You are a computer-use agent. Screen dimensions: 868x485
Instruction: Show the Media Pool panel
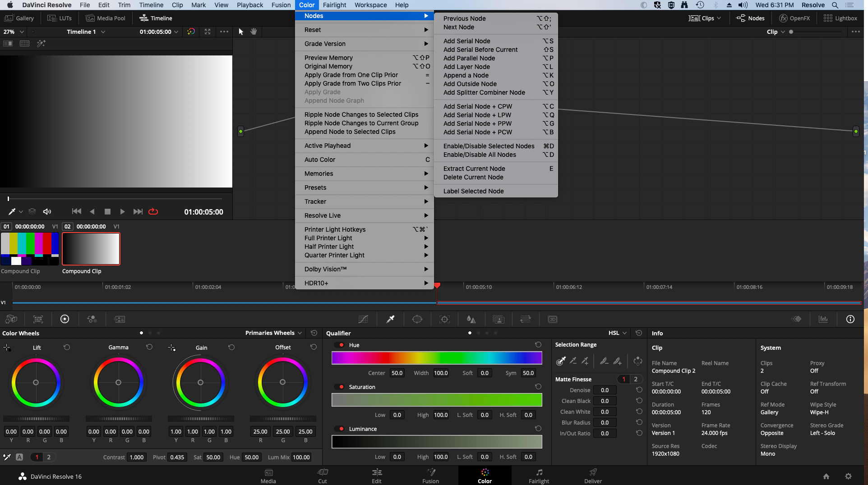coord(106,18)
